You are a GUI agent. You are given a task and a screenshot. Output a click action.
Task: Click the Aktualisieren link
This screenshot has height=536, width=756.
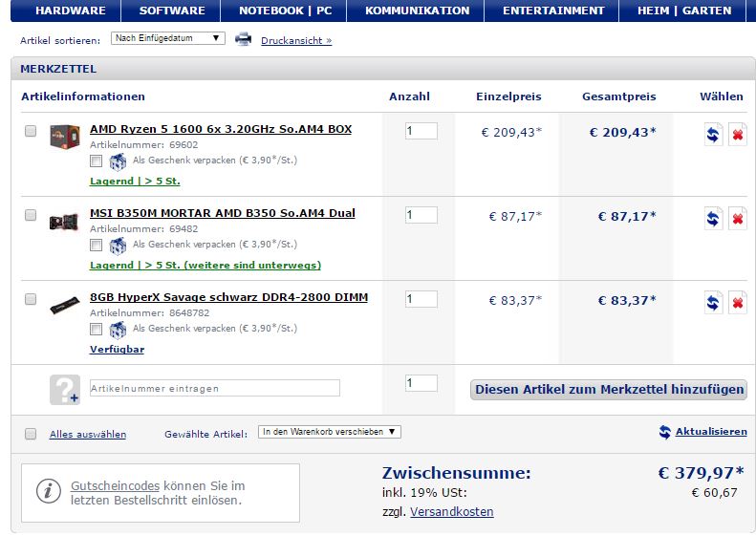[x=711, y=432]
